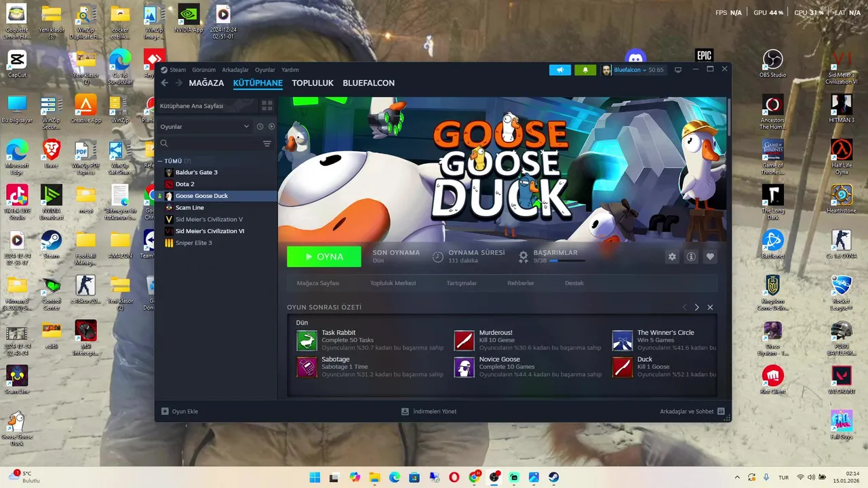This screenshot has width=868, height=488.
Task: Open the green notifications bell
Action: 585,70
